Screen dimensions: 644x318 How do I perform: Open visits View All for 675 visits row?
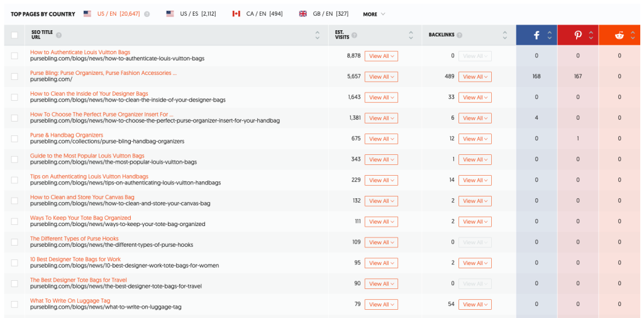[381, 139]
